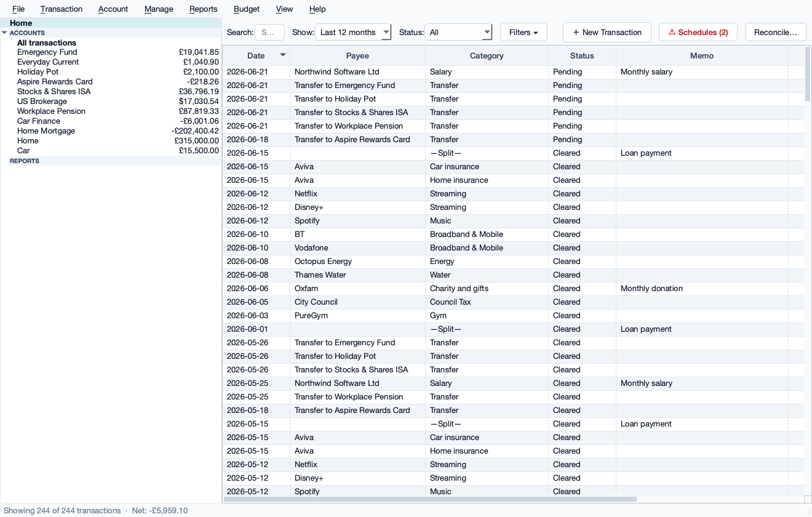Select Home in the sidebar
The height and width of the screenshot is (517, 812).
point(111,23)
